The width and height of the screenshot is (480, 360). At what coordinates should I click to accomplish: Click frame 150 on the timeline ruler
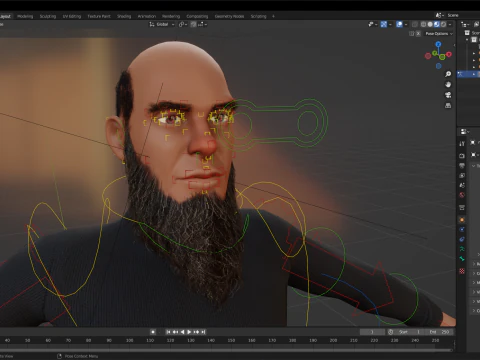tap(231, 340)
